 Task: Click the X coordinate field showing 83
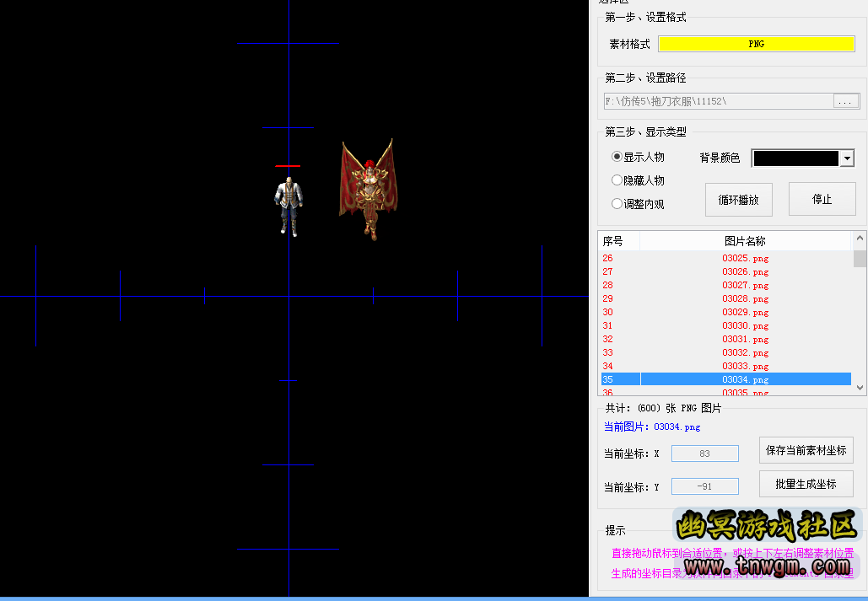[x=704, y=453]
